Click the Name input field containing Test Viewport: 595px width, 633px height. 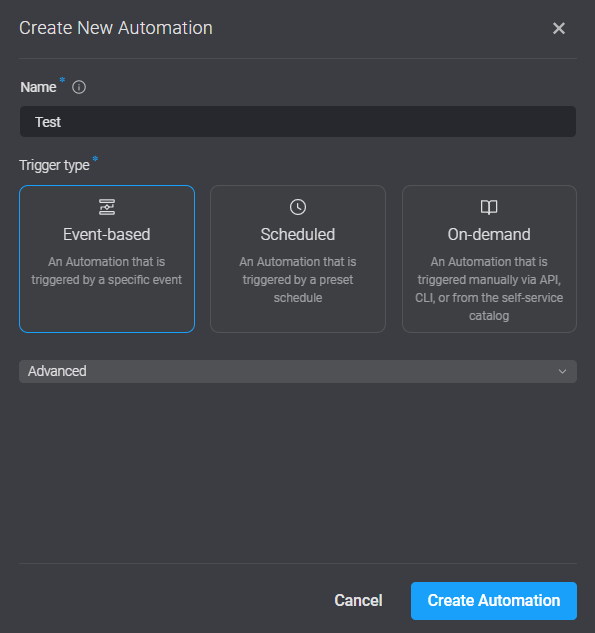click(x=298, y=122)
